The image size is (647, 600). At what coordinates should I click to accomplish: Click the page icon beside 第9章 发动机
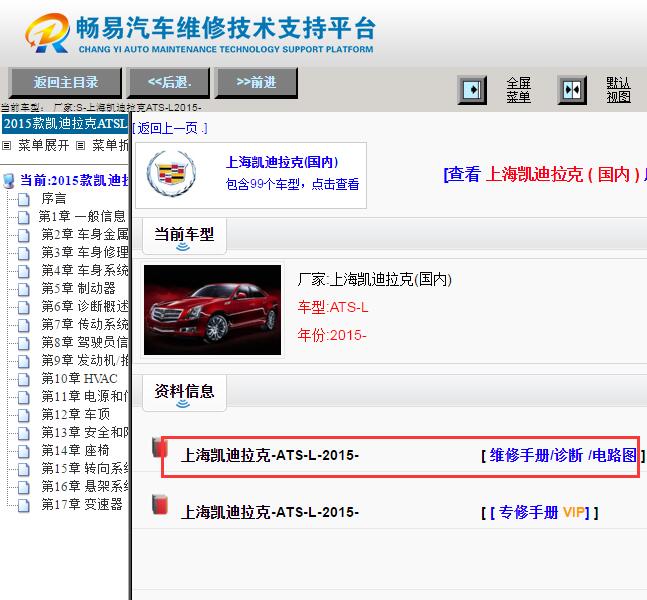coord(24,361)
